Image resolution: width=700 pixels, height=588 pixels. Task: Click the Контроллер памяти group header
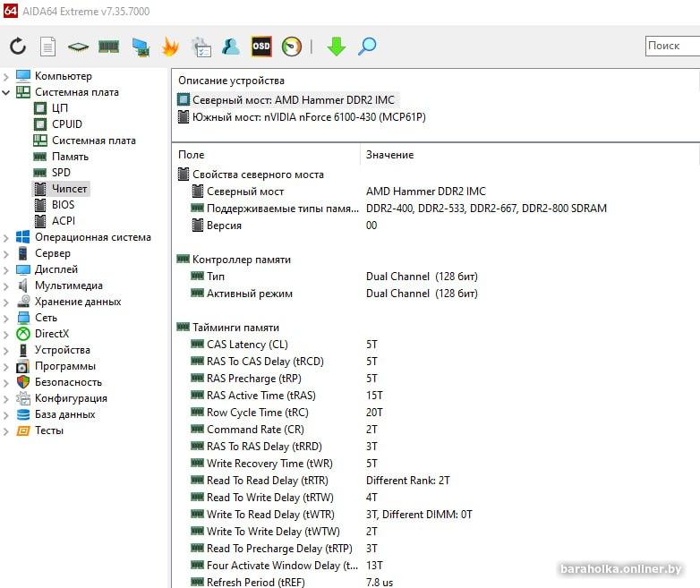[x=242, y=259]
